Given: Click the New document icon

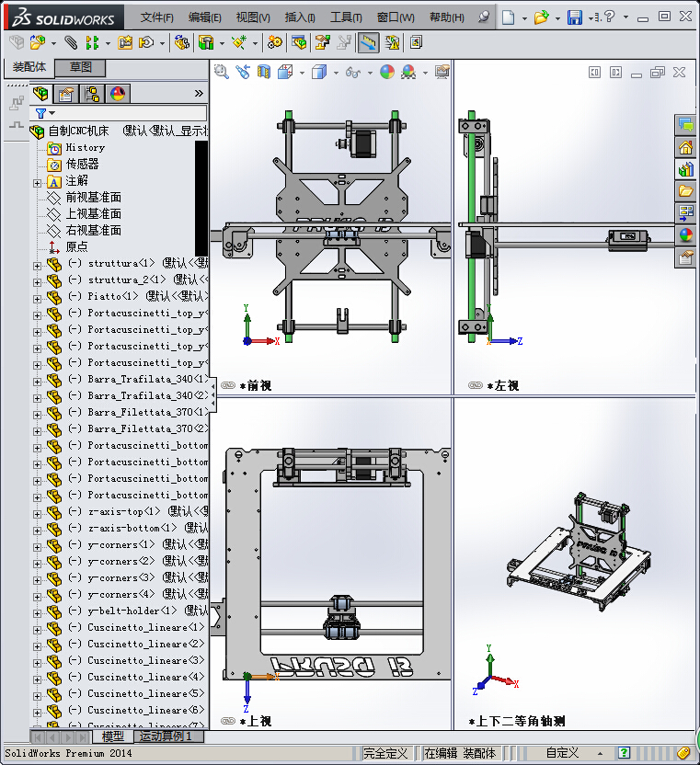Looking at the screenshot, I should click(x=508, y=17).
